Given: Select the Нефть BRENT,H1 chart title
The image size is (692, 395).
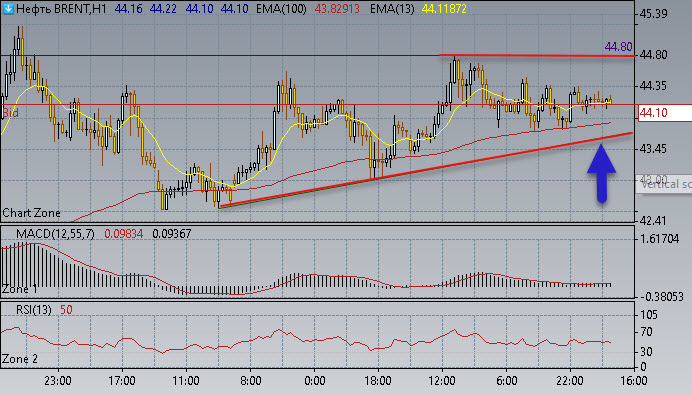Looking at the screenshot, I should click(x=61, y=9).
